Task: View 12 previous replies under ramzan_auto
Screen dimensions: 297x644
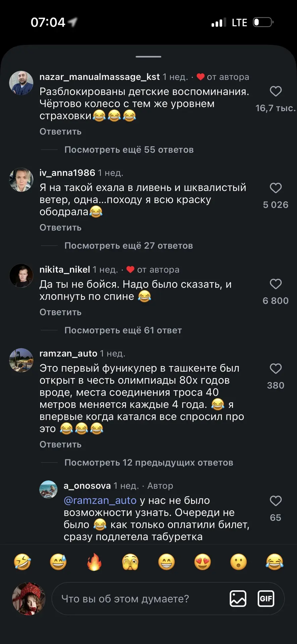Action: [148, 463]
